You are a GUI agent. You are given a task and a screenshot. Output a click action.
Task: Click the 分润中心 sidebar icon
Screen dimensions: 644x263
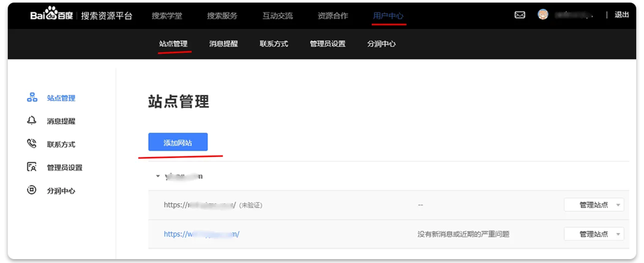tap(32, 191)
